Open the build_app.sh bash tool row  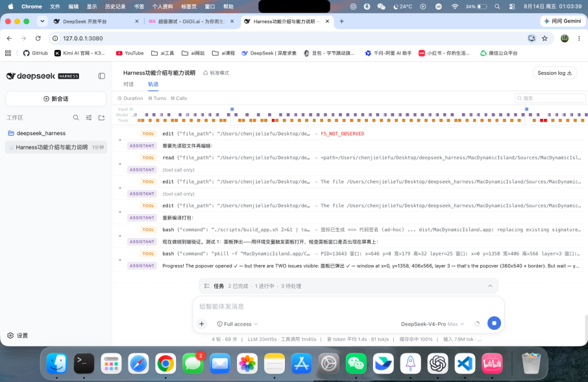point(349,229)
